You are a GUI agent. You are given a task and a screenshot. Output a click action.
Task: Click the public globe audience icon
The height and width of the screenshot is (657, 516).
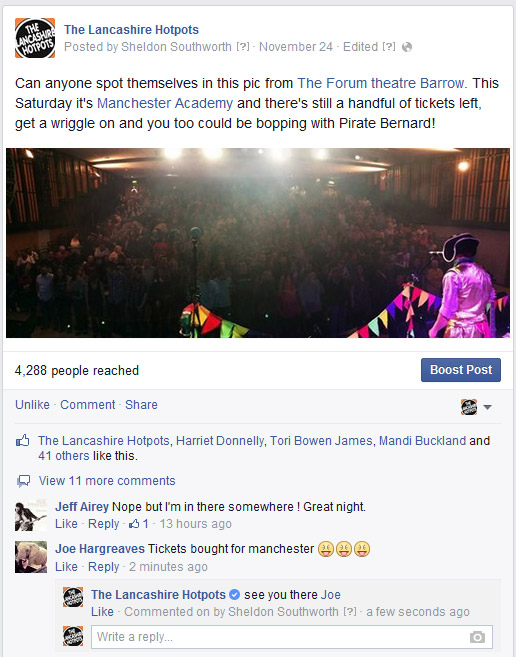[407, 47]
